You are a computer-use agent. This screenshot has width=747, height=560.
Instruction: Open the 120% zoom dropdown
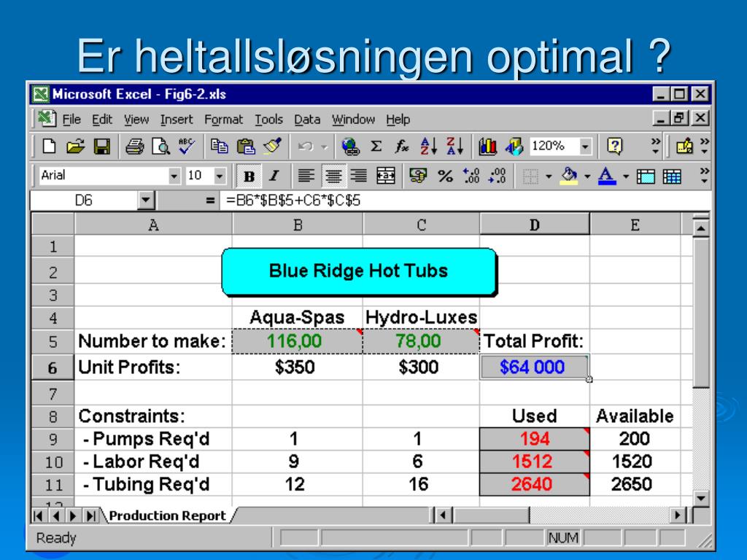[x=585, y=146]
